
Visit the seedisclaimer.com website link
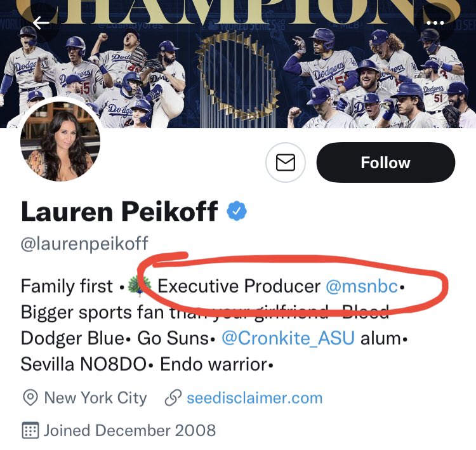pos(254,398)
